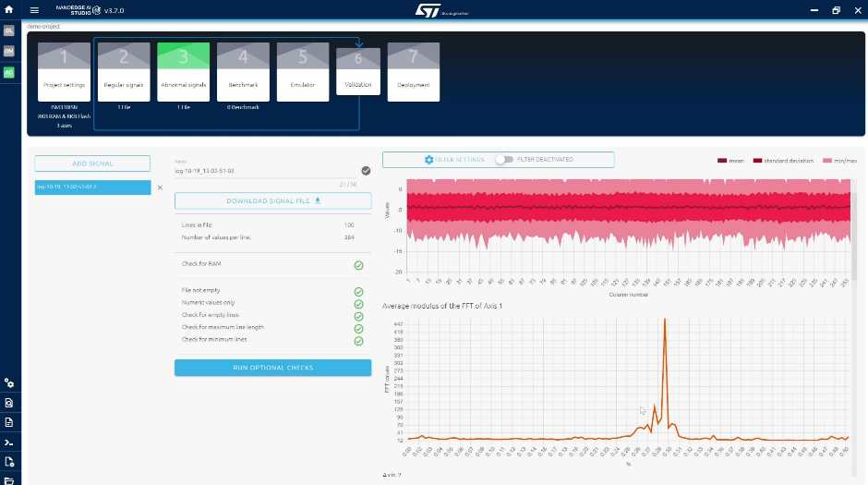Open the document sidebar icon

point(9,422)
